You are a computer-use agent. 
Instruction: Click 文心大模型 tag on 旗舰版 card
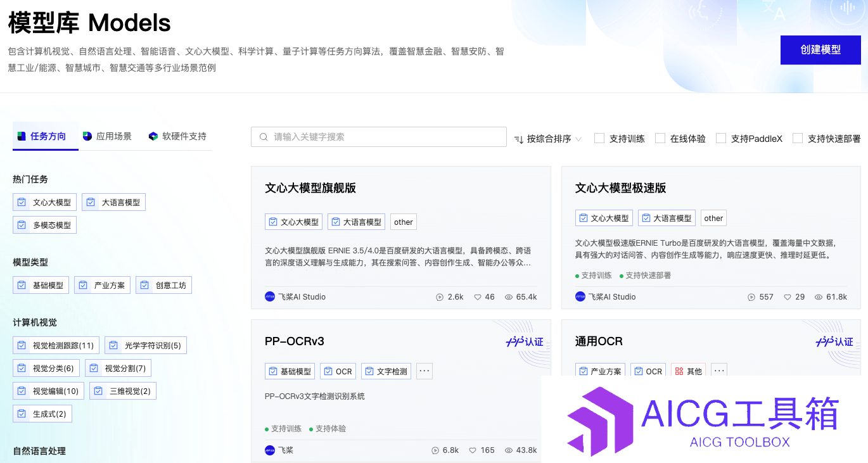click(293, 222)
